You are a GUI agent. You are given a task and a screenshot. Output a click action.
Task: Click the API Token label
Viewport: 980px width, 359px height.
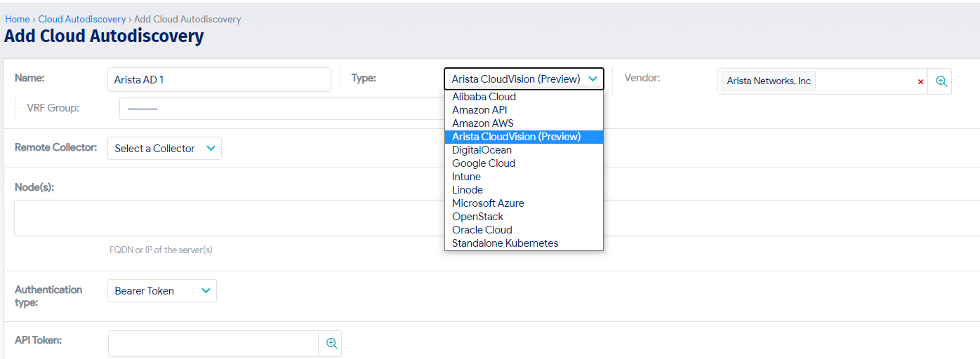tap(39, 340)
